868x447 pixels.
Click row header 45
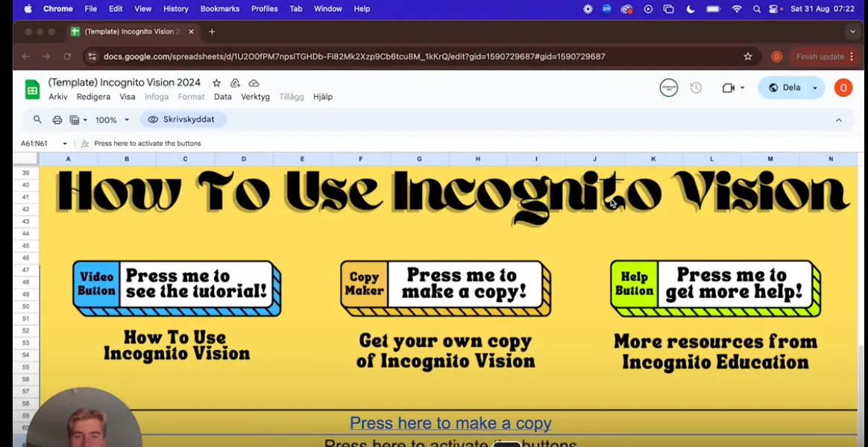pos(25,247)
